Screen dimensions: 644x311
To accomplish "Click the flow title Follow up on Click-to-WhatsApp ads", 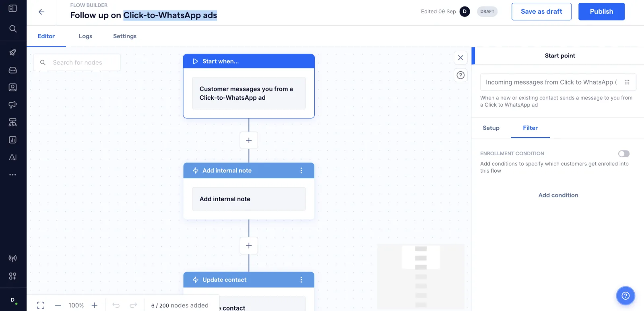I will [x=144, y=15].
